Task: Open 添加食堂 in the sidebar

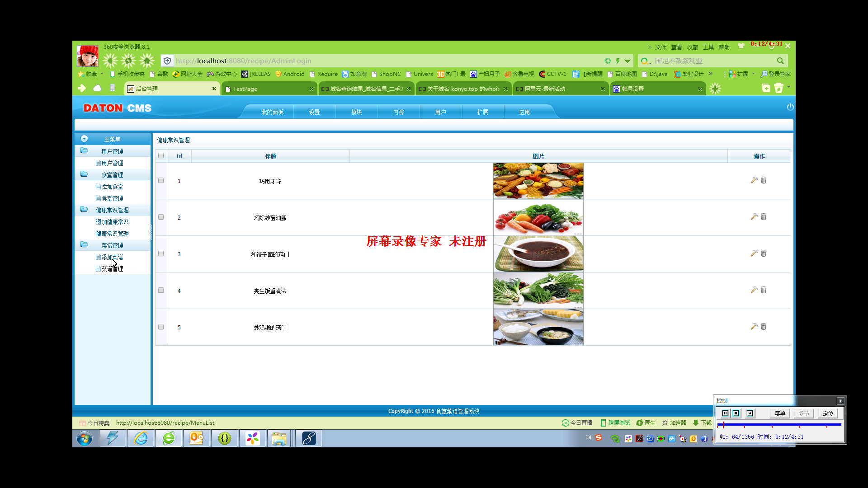Action: point(112,187)
